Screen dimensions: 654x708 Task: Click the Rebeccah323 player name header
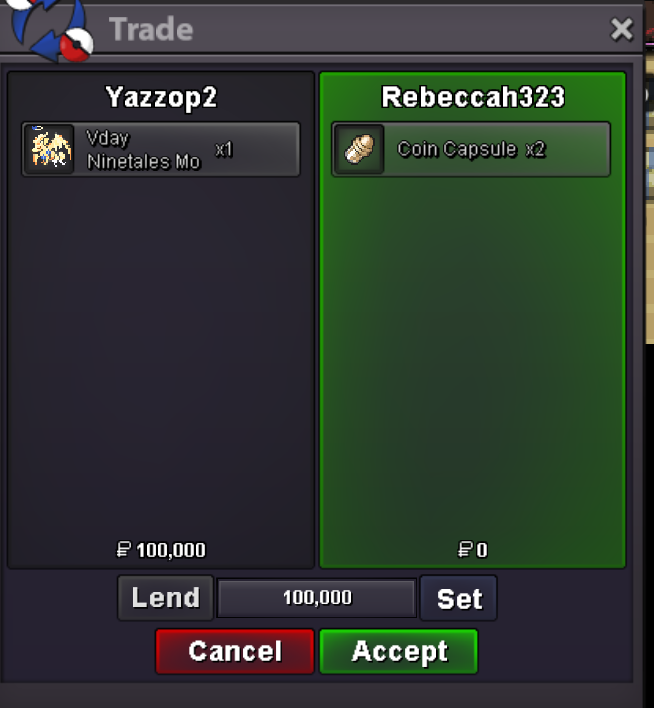(473, 97)
